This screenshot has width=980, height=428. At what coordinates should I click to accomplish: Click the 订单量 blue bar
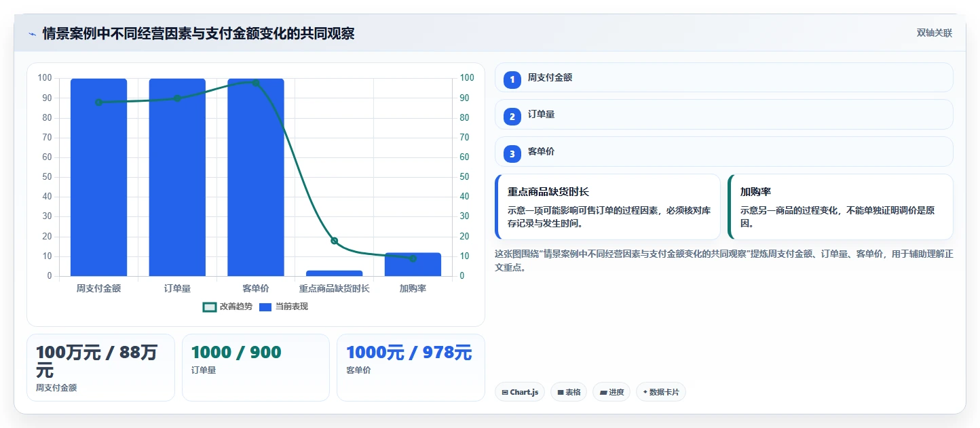pos(177,177)
